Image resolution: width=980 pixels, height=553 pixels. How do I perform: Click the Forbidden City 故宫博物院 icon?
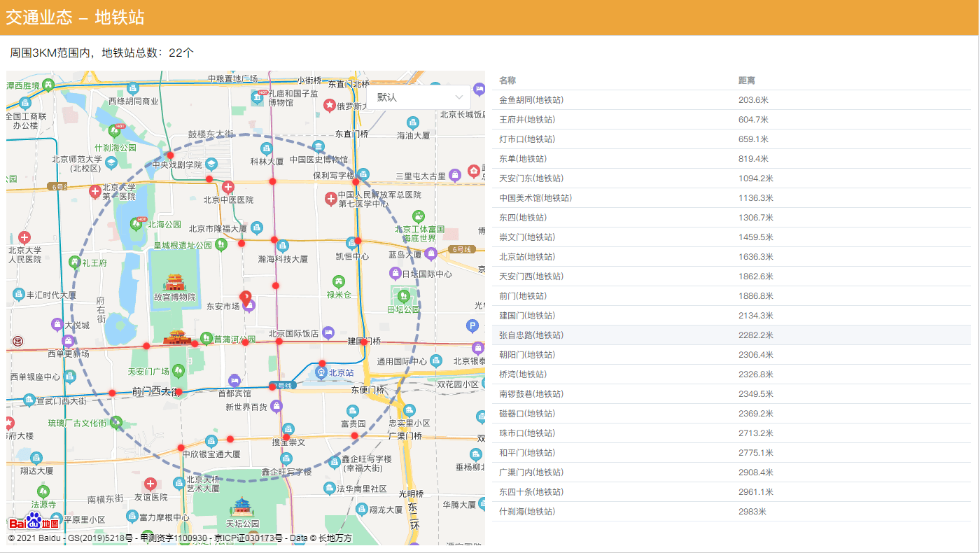coord(174,283)
